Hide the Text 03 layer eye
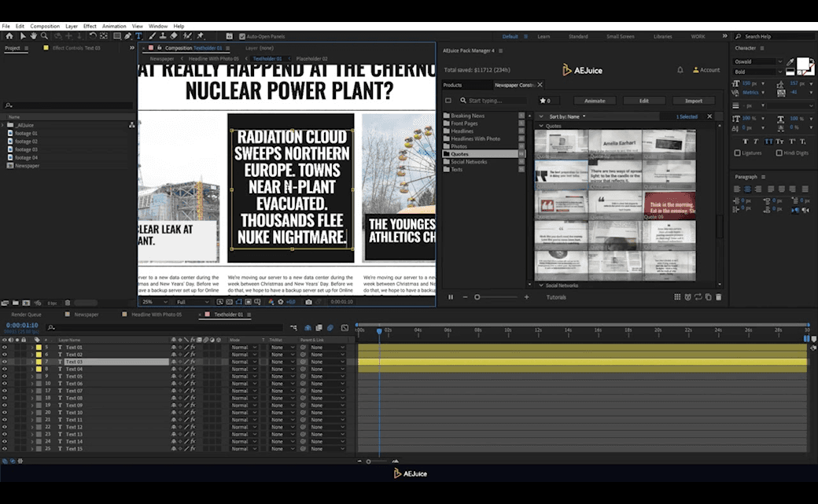The height and width of the screenshot is (504, 818). coord(5,362)
